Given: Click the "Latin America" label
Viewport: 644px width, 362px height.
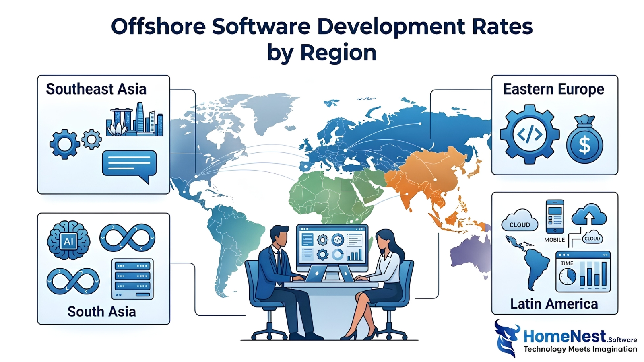Looking at the screenshot, I should pyautogui.click(x=554, y=304).
